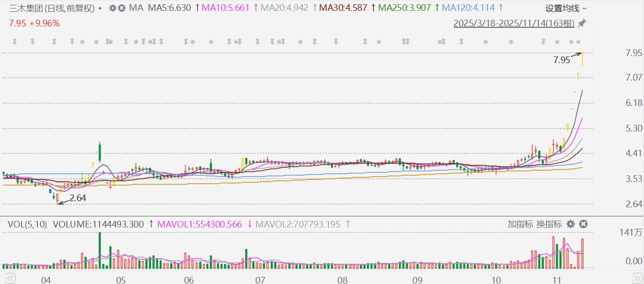
Task: Click 加指标 to add an indicator
Action: coord(520,224)
